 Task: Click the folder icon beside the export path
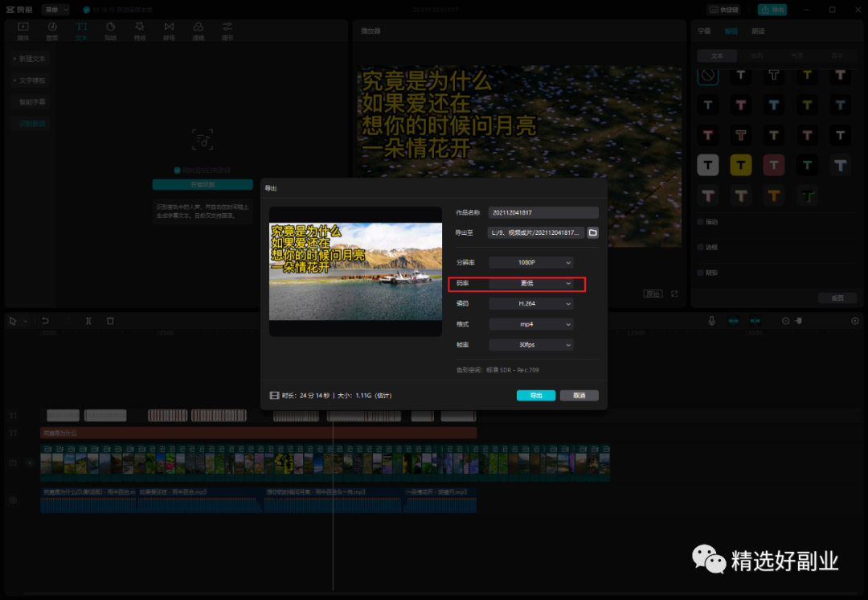click(592, 232)
